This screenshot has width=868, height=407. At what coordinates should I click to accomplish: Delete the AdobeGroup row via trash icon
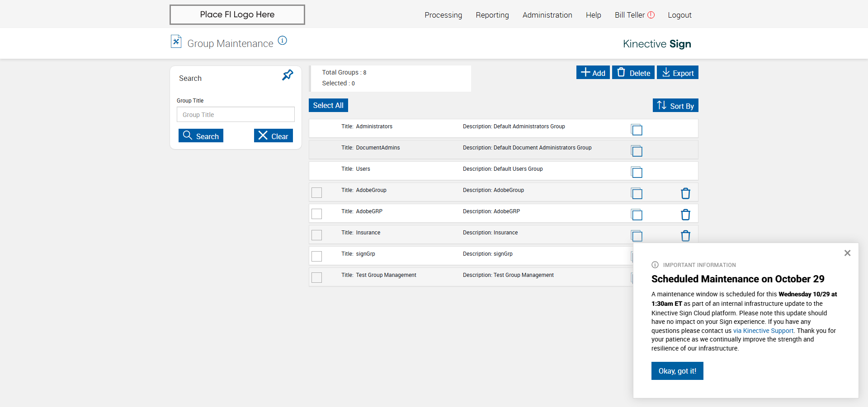685,194
